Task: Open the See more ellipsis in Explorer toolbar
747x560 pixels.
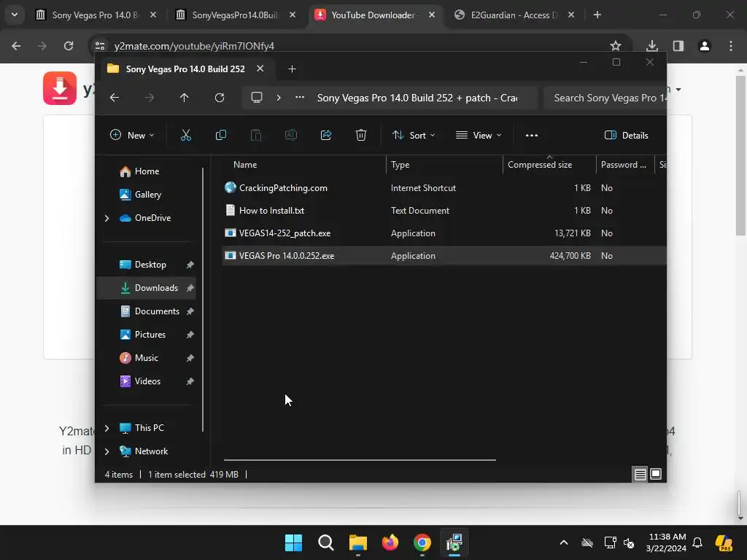Action: 532,135
